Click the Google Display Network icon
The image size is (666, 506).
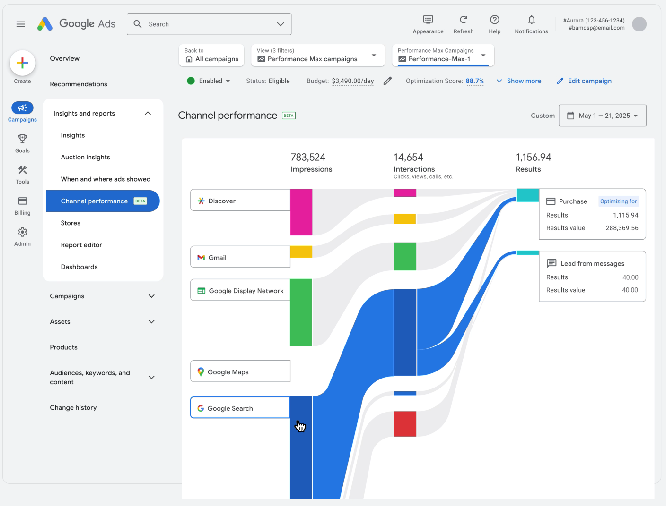(x=201, y=291)
